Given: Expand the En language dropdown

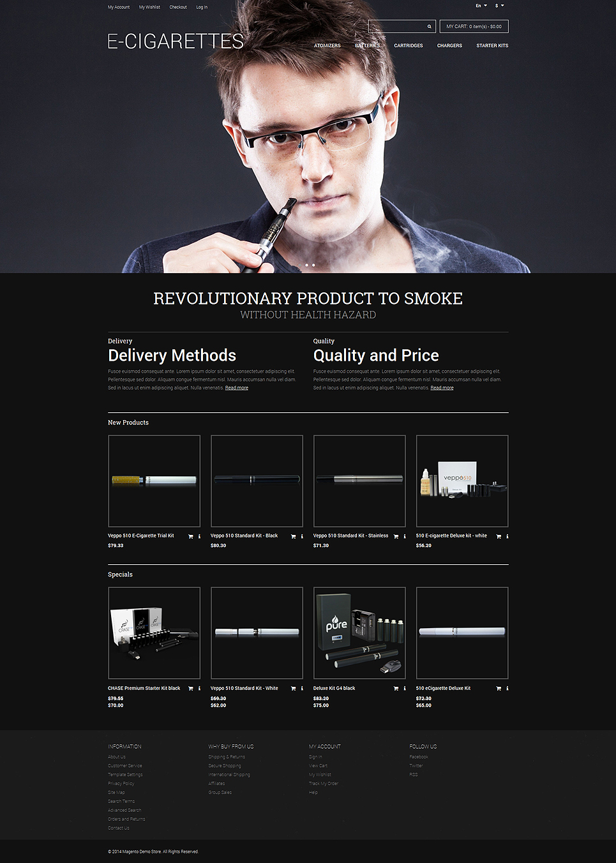Looking at the screenshot, I should [481, 6].
